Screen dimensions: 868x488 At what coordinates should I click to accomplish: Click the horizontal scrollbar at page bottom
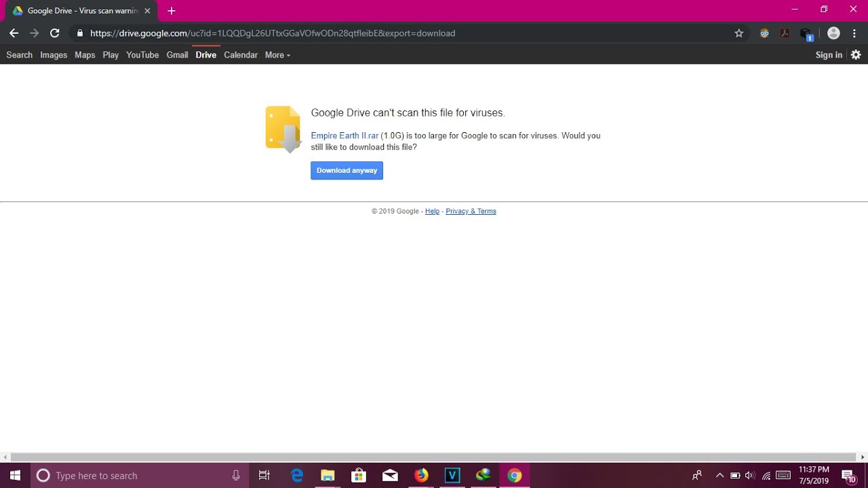click(434, 457)
